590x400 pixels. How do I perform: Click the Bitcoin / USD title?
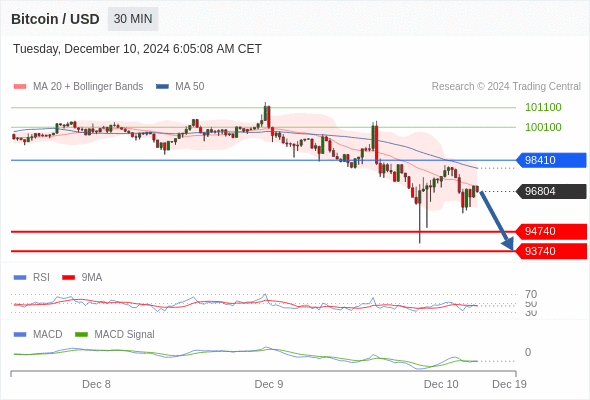tap(55, 19)
